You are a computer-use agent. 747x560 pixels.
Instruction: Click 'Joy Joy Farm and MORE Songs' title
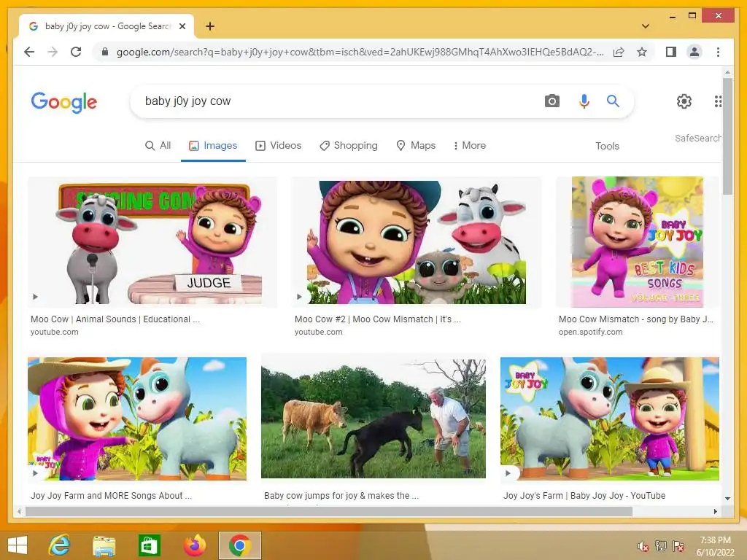click(x=111, y=496)
